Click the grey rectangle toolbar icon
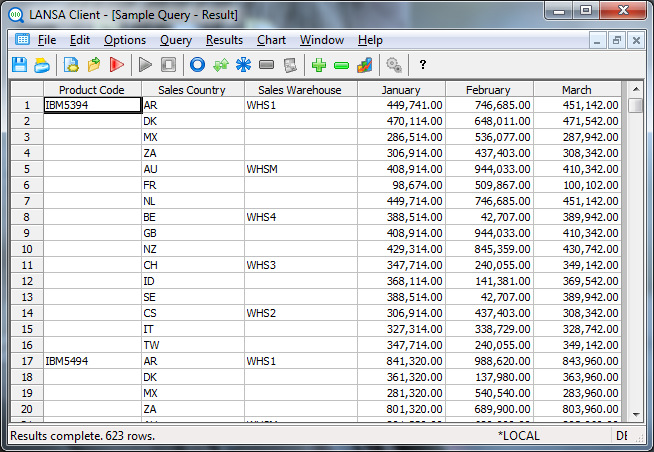The image size is (654, 452). click(267, 65)
